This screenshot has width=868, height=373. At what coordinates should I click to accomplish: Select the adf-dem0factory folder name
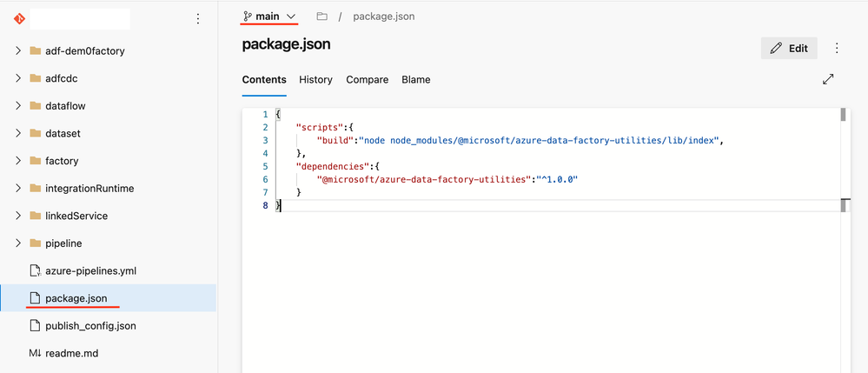click(84, 51)
